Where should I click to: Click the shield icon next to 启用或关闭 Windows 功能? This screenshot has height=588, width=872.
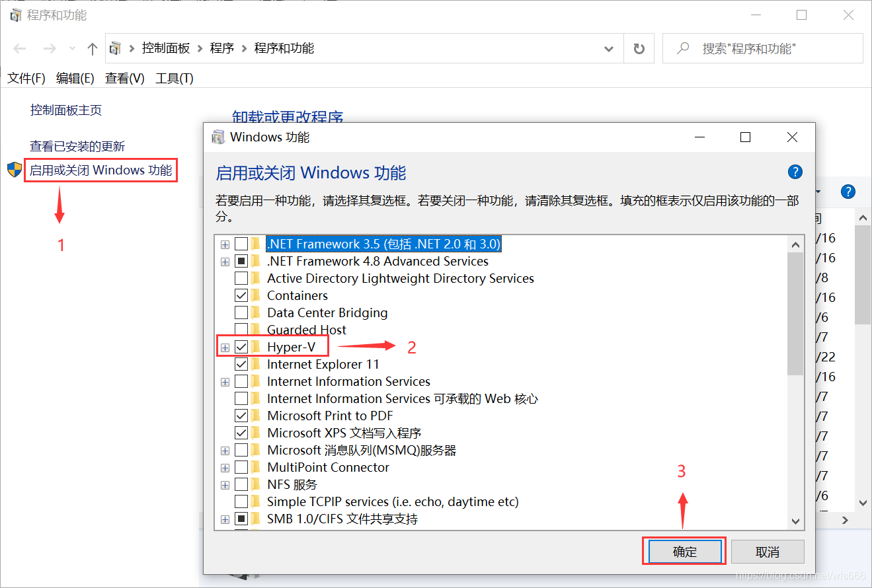15,170
